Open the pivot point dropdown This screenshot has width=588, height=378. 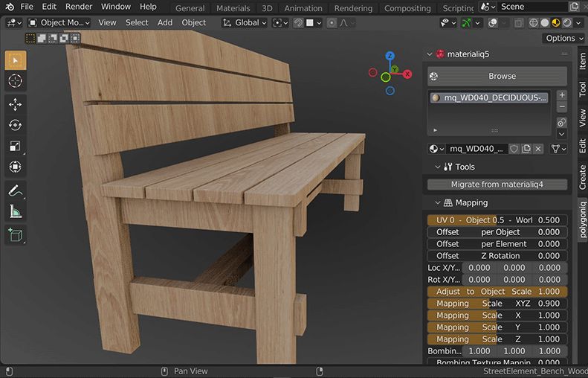tap(280, 23)
